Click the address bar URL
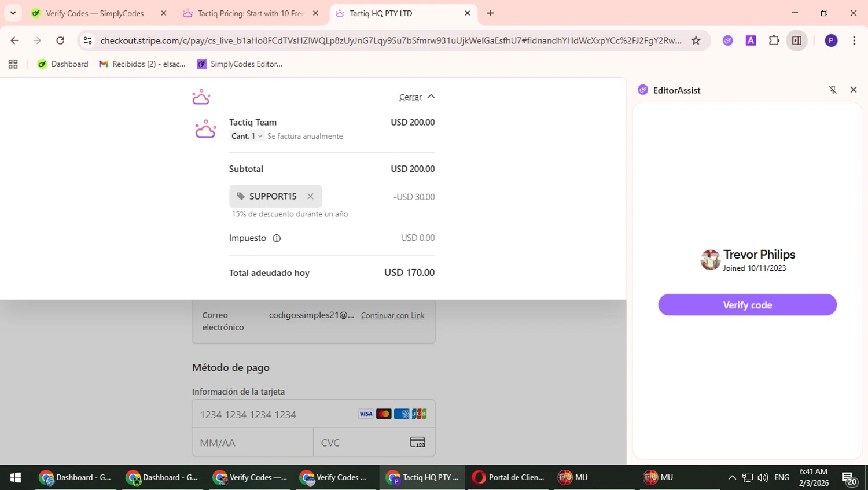Screen dimensions: 868x490 [x=391, y=40]
